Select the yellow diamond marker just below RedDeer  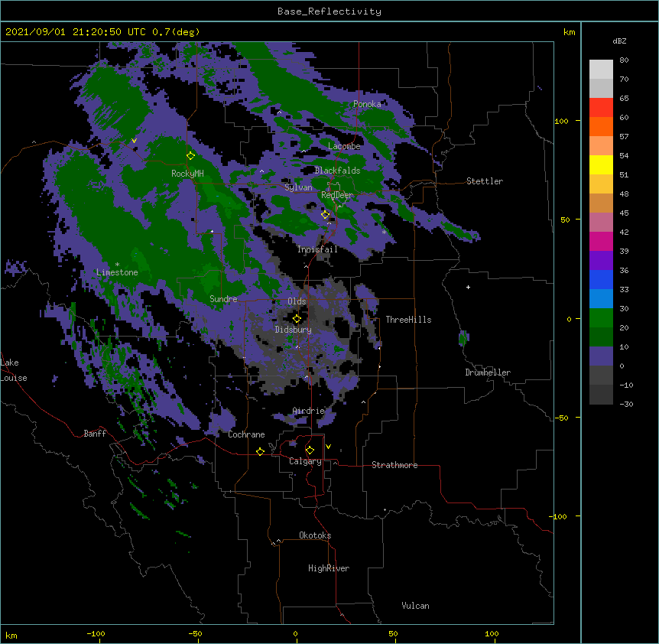coord(326,214)
